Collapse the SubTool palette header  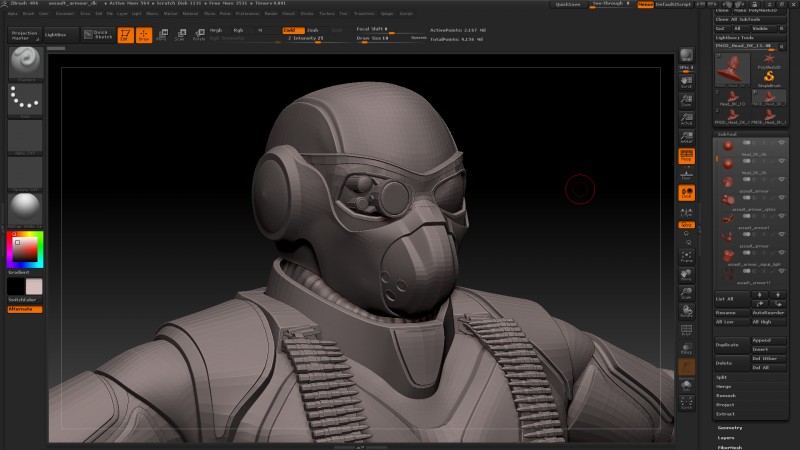coord(727,134)
